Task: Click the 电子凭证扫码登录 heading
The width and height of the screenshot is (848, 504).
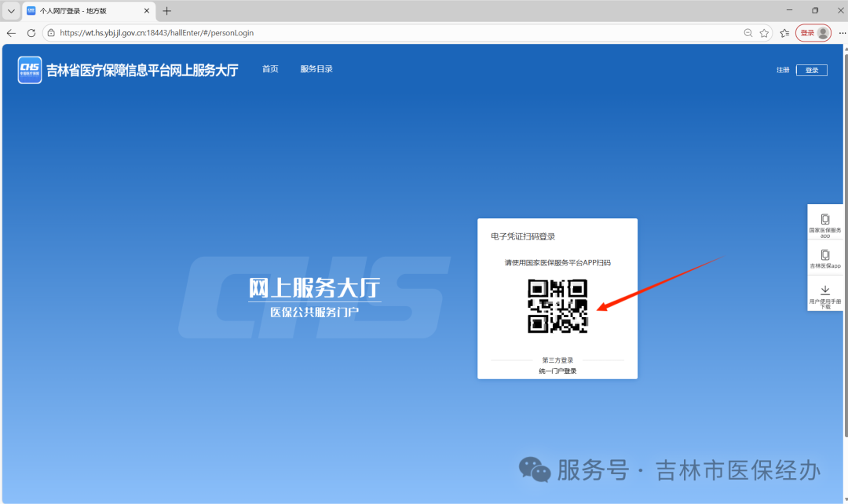Action: (523, 237)
